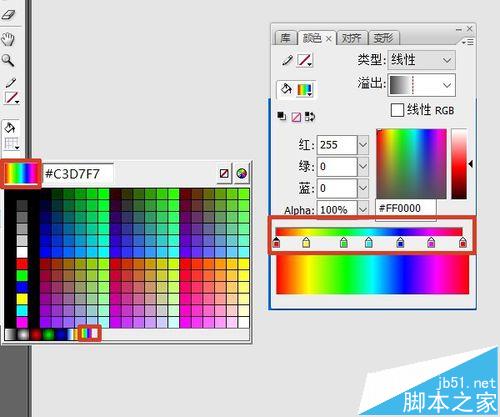Select cyan swatch in left column

(x=22, y=311)
